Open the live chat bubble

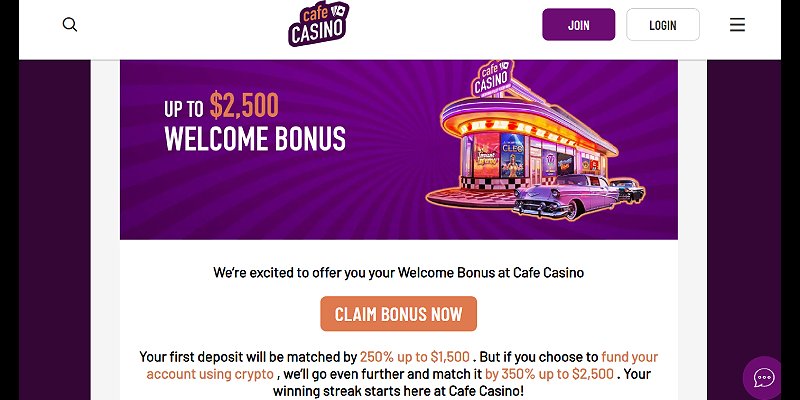(764, 378)
